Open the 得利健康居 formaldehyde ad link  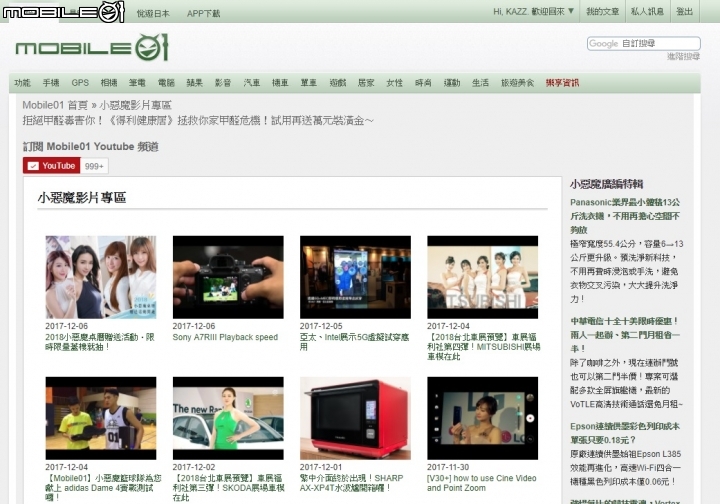(x=198, y=121)
